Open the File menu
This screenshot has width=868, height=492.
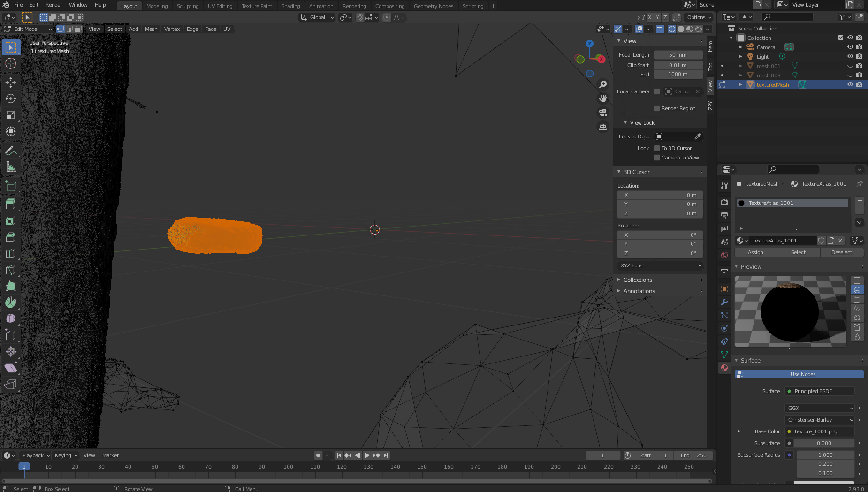tap(18, 5)
